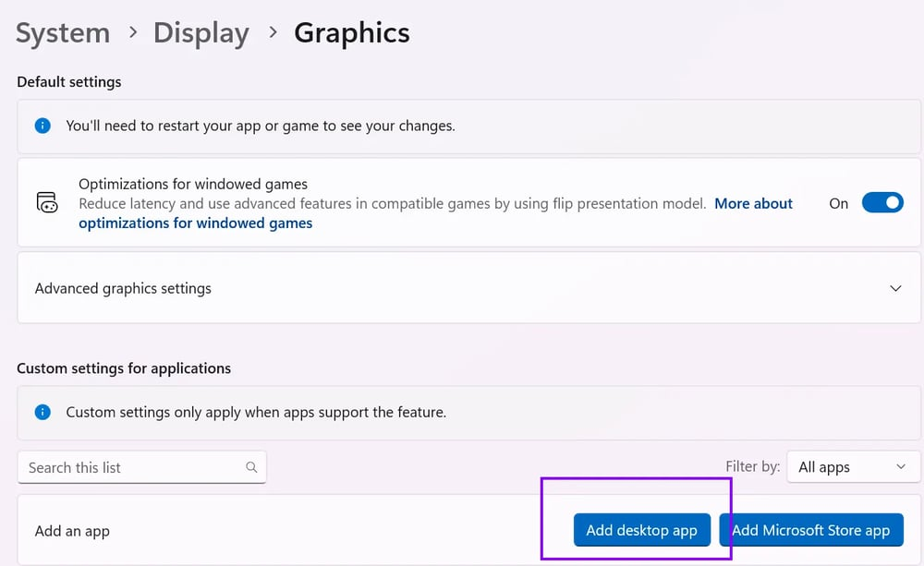Click Custom settings for applications heading
Screen dimensions: 924x566
pos(124,368)
